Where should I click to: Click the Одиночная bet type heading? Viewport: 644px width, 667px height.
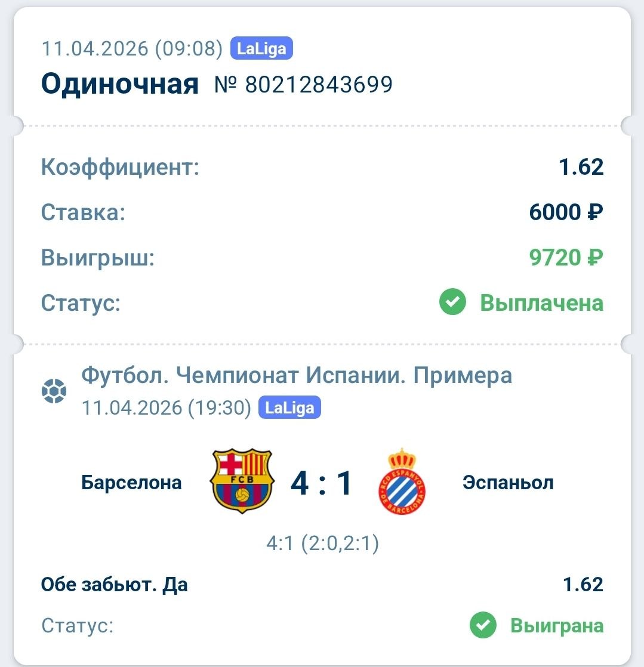pos(119,84)
